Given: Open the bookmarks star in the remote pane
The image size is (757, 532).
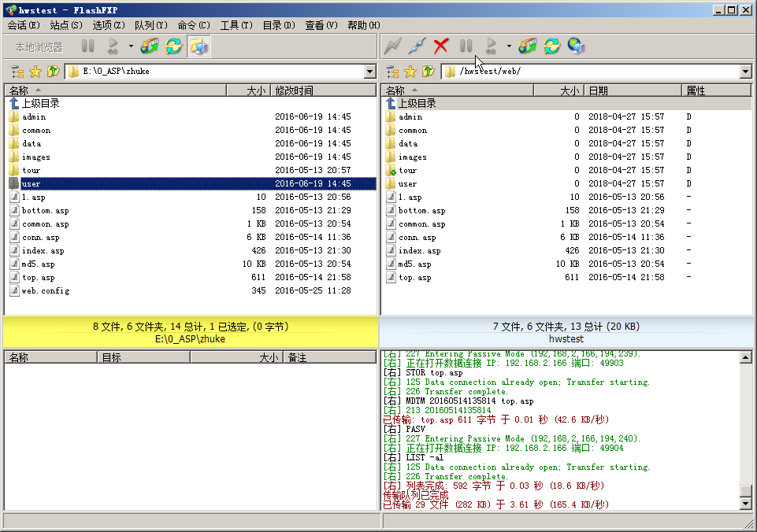Looking at the screenshot, I should (x=411, y=72).
